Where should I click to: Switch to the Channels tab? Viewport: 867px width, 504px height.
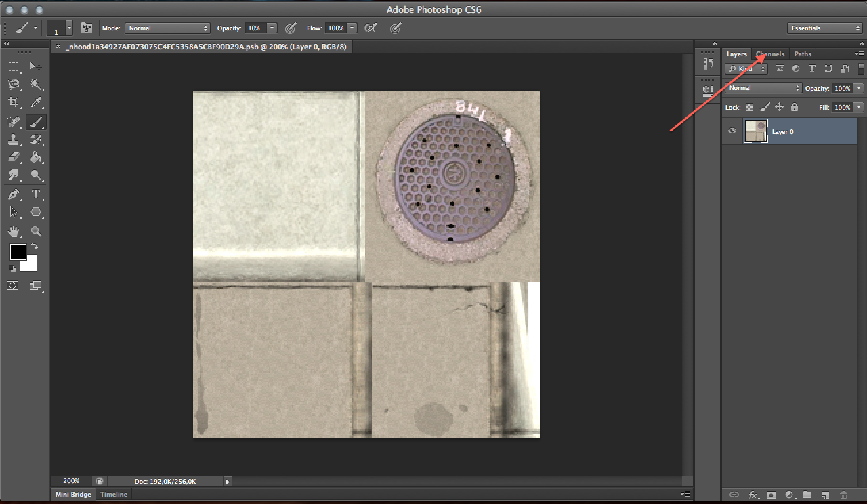tap(770, 54)
